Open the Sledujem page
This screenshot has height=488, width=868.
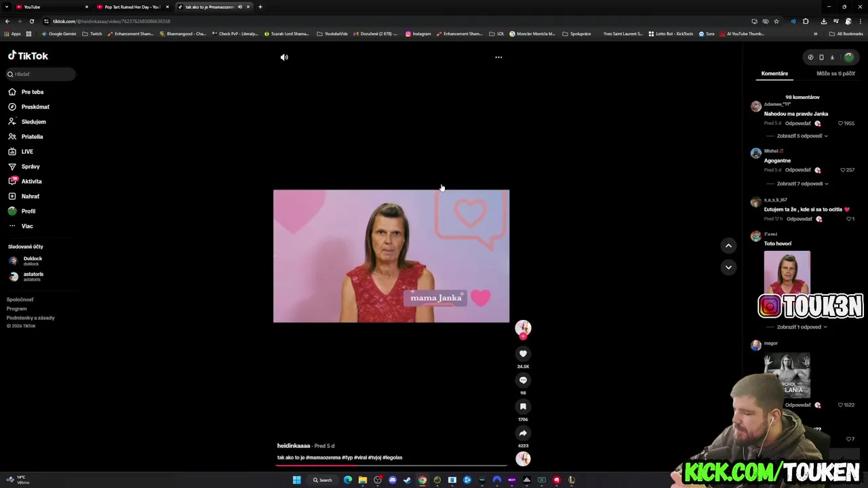click(x=33, y=122)
